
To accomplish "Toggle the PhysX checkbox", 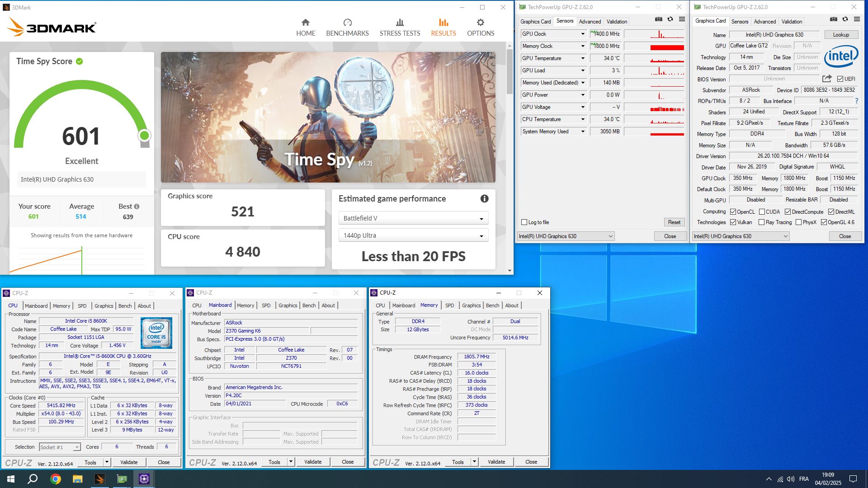I will coord(798,222).
